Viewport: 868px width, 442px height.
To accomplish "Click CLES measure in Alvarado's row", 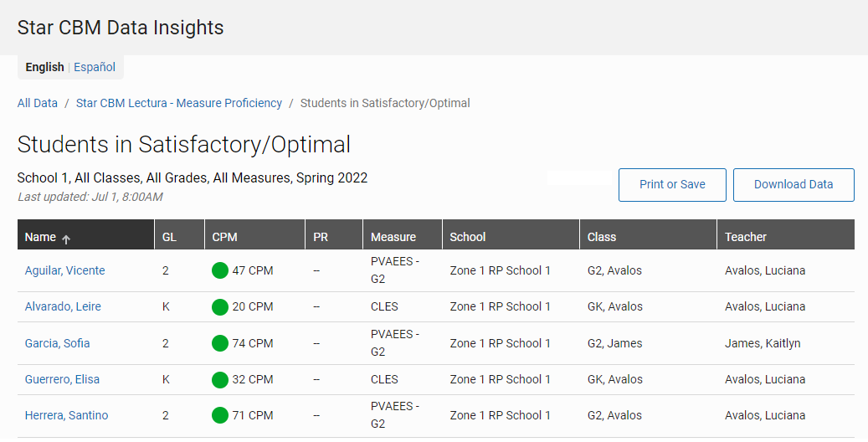I will click(x=384, y=306).
